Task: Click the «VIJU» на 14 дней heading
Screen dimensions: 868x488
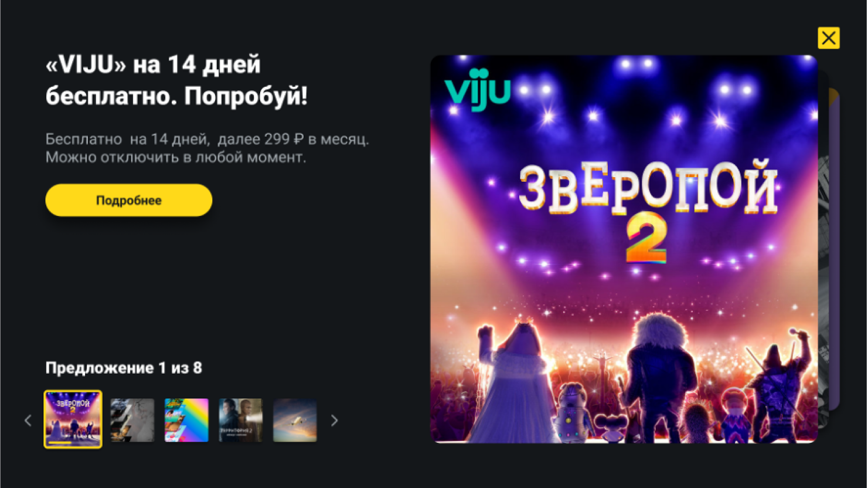Action: [153, 64]
